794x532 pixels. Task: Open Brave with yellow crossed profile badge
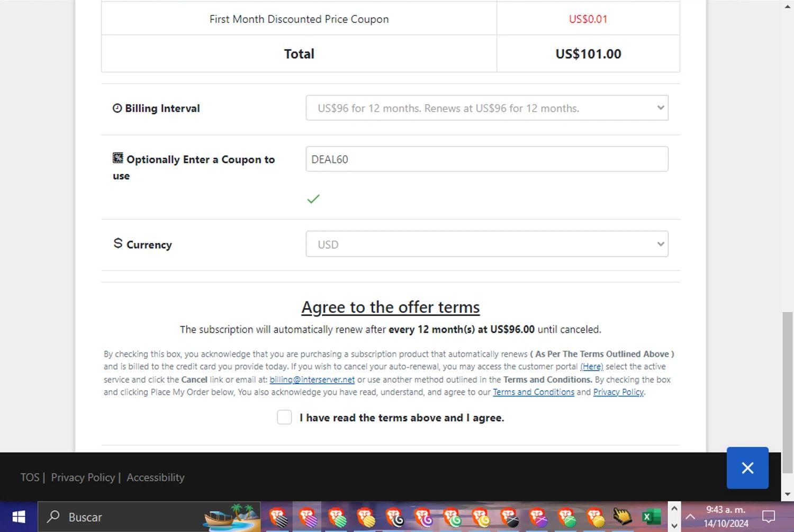click(595, 517)
